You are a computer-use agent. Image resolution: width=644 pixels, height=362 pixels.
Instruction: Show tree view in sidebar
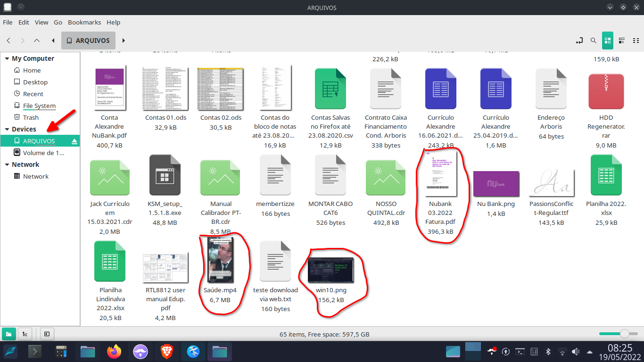[x=25, y=334]
